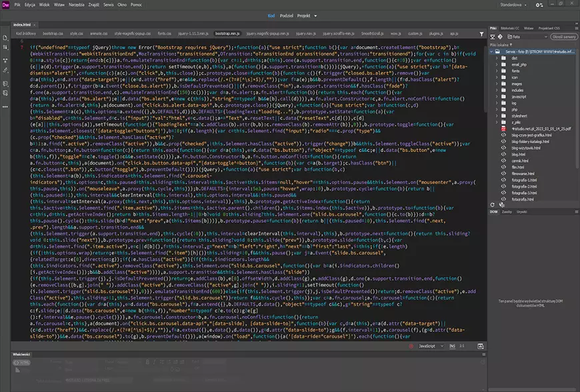Image resolution: width=580 pixels, height=392 pixels.
Task: Open the Widok menu
Action: 45,5
